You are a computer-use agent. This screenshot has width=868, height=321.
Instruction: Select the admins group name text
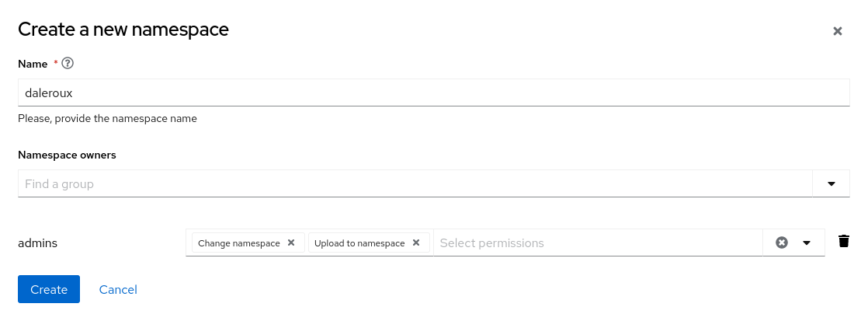pos(37,242)
